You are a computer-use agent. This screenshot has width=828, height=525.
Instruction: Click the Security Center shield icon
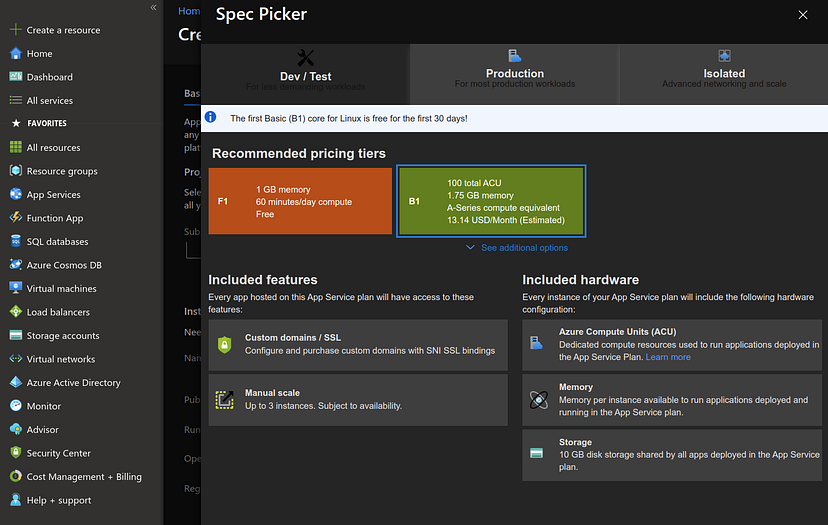click(x=16, y=453)
